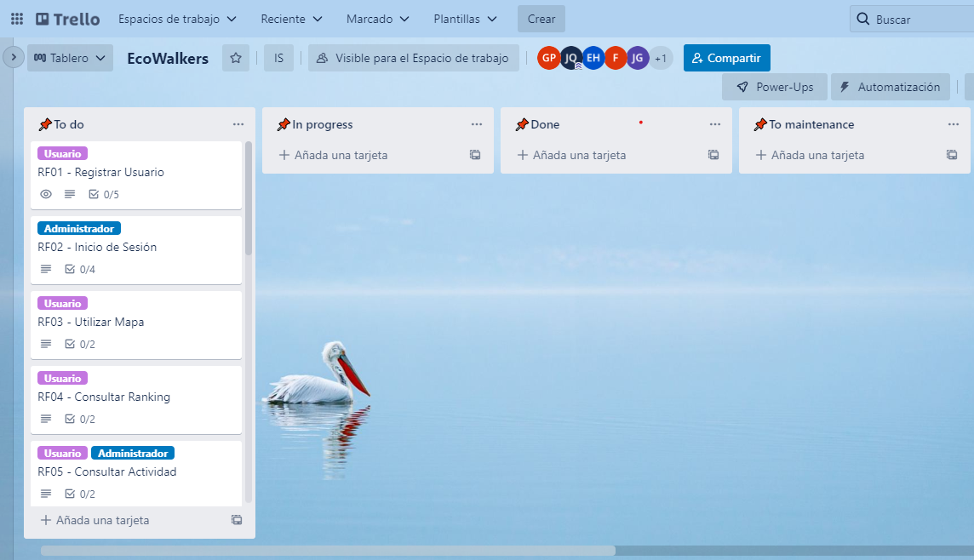Expand the Espacios de trabajo menu
The width and height of the screenshot is (974, 560).
click(x=177, y=20)
